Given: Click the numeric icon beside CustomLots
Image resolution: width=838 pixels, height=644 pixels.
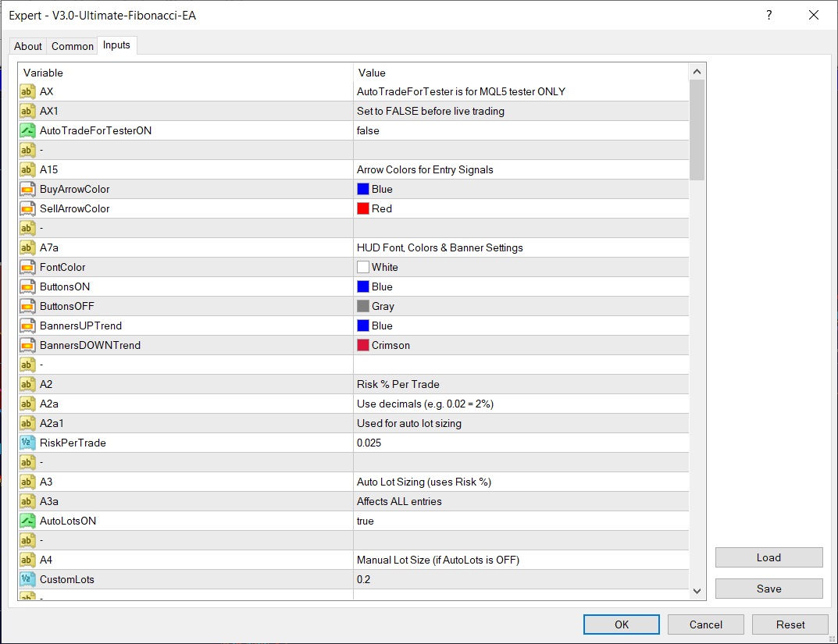Looking at the screenshot, I should click(x=27, y=579).
